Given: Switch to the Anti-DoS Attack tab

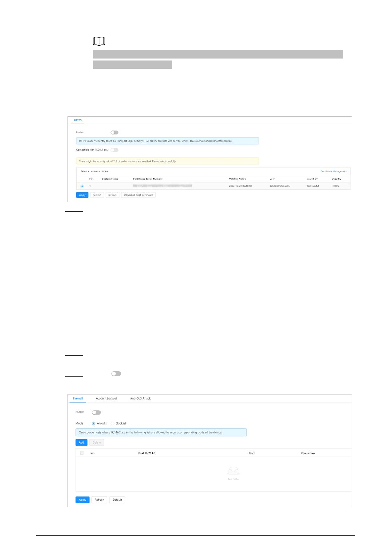Looking at the screenshot, I should pos(140,398).
